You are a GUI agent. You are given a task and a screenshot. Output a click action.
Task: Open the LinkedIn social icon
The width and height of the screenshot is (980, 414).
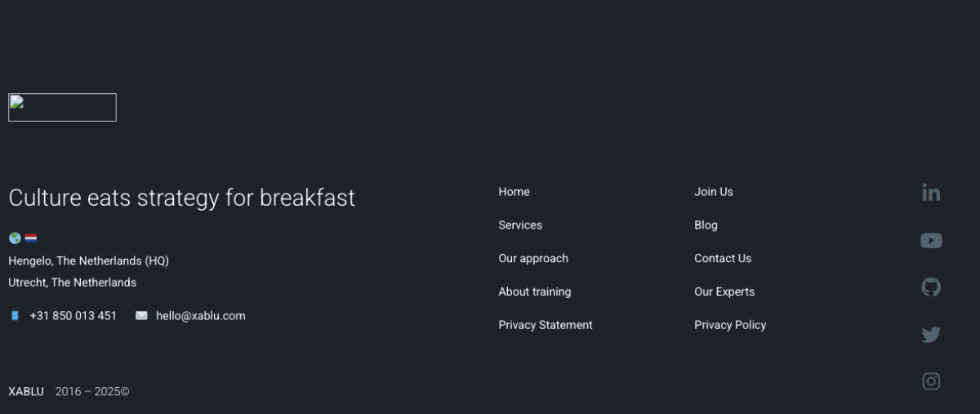pos(931,193)
